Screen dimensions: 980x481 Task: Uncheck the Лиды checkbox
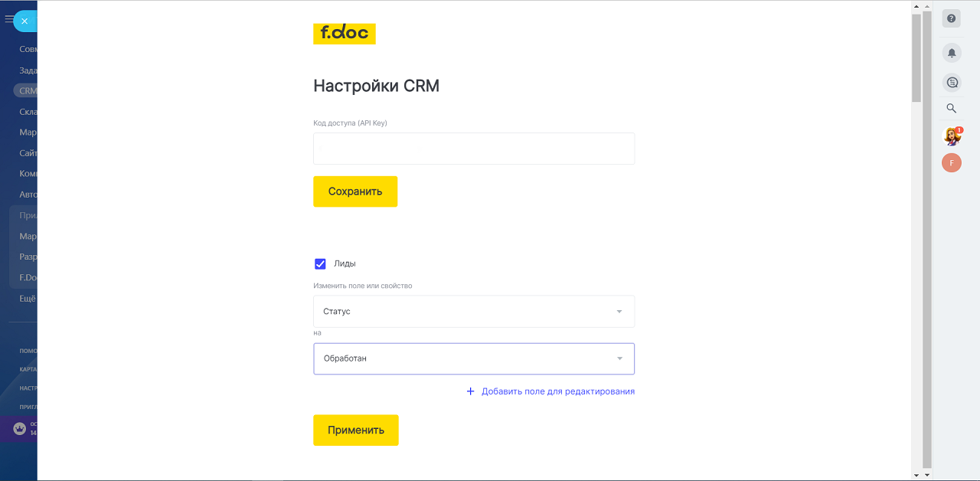point(321,263)
